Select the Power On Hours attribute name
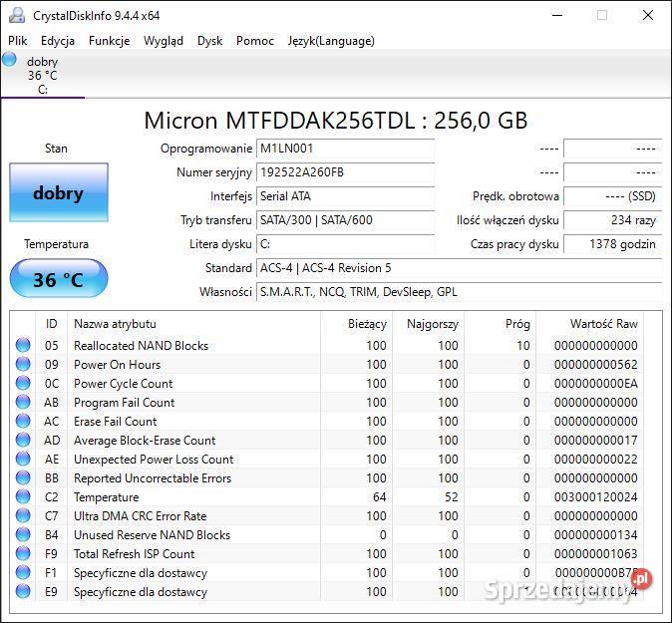This screenshot has height=623, width=672. click(x=117, y=365)
